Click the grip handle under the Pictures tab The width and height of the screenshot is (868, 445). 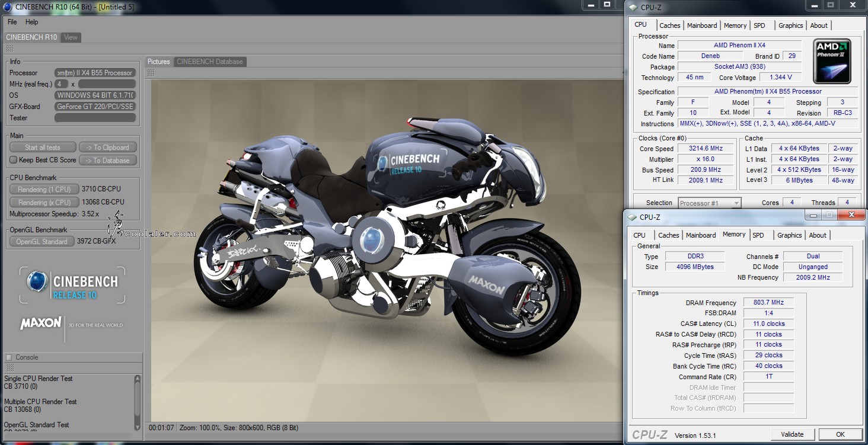pos(151,72)
